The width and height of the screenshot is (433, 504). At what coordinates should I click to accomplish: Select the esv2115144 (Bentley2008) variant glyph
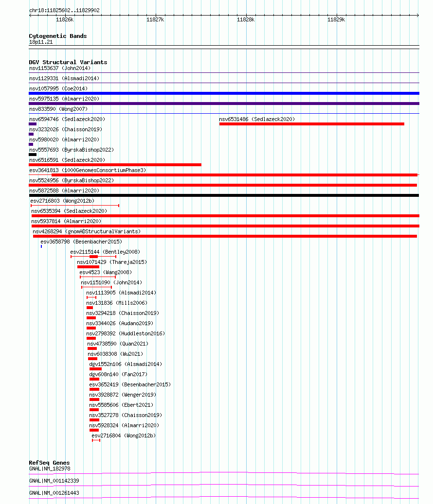point(93,257)
